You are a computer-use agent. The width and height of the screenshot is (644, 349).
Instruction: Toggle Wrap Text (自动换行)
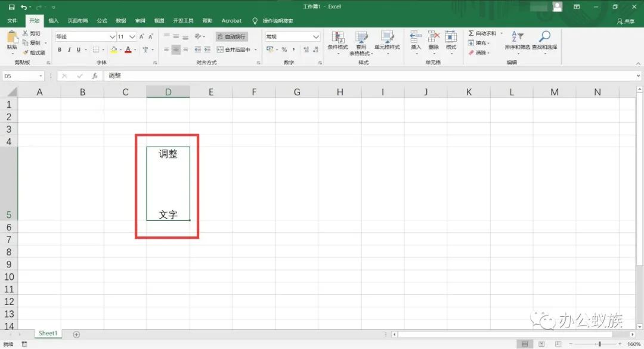point(231,36)
